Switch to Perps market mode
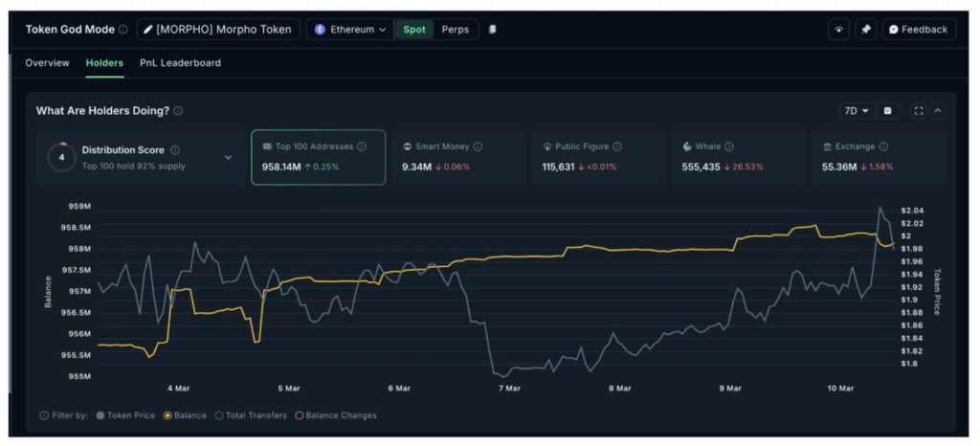 pos(456,30)
